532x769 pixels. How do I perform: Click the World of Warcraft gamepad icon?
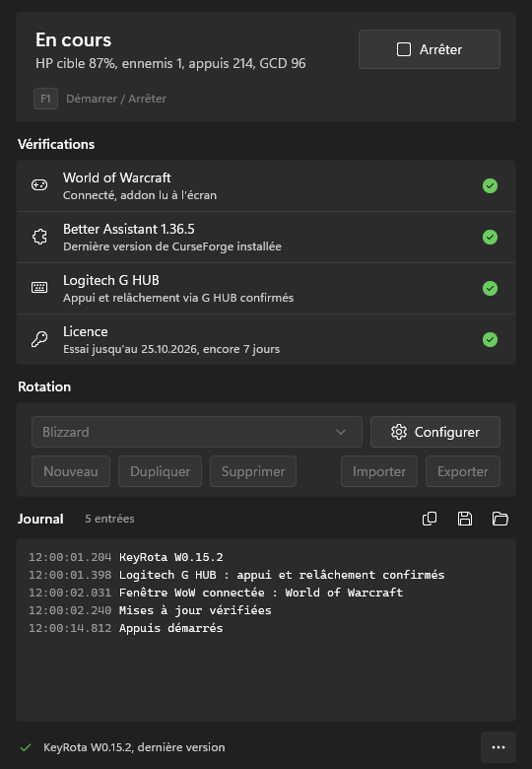(x=39, y=185)
